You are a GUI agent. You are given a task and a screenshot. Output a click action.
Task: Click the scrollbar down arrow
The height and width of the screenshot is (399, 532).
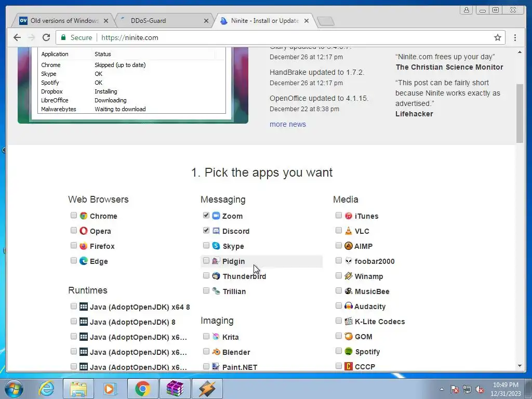pos(520,366)
